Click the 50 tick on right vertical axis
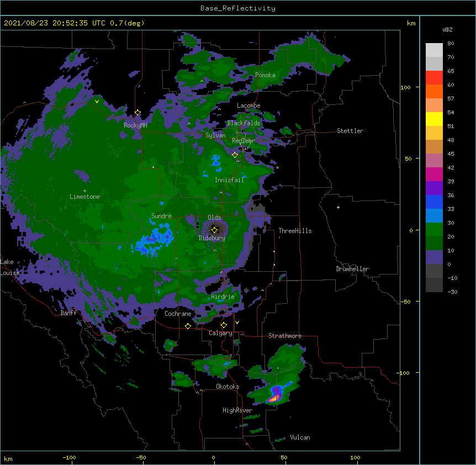Image resolution: width=476 pixels, height=465 pixels. pos(408,158)
